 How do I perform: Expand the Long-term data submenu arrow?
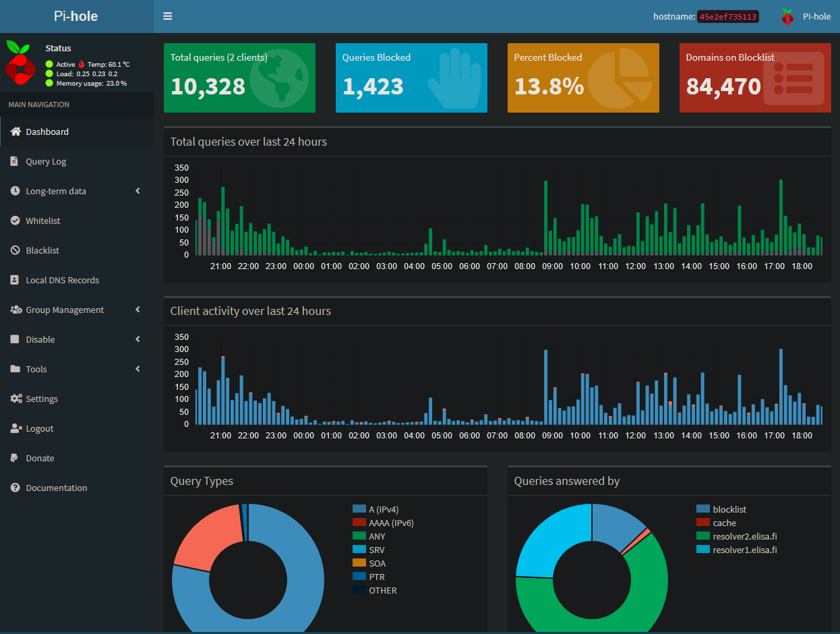click(x=138, y=191)
